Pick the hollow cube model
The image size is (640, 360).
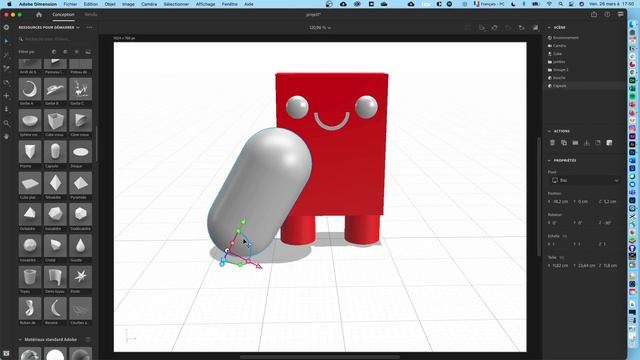(55, 120)
